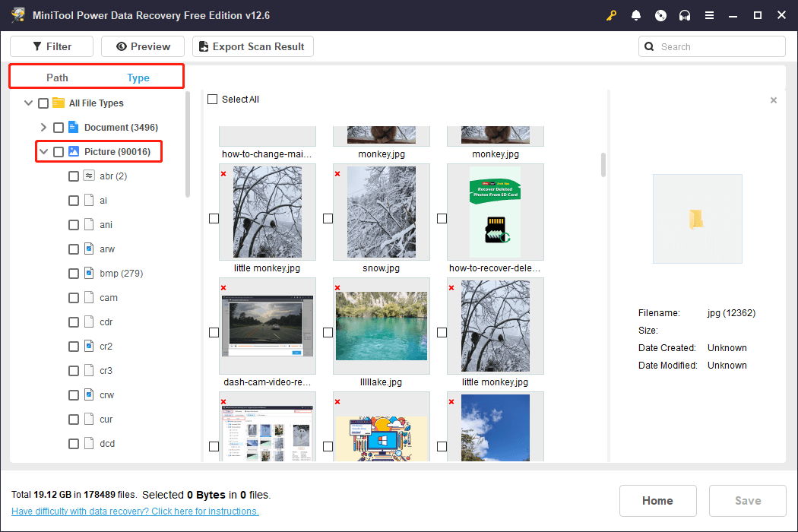Open the data recovery instructions link
This screenshot has height=532, width=798.
coord(135,511)
